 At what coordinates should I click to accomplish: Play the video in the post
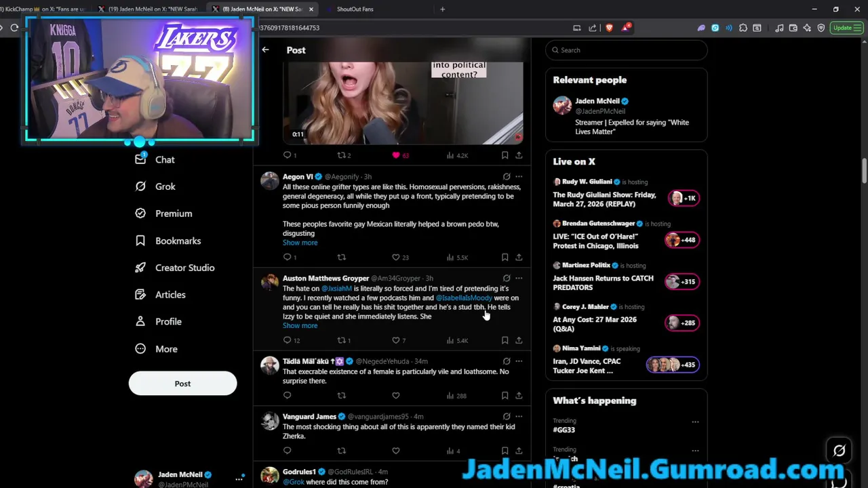[403, 102]
